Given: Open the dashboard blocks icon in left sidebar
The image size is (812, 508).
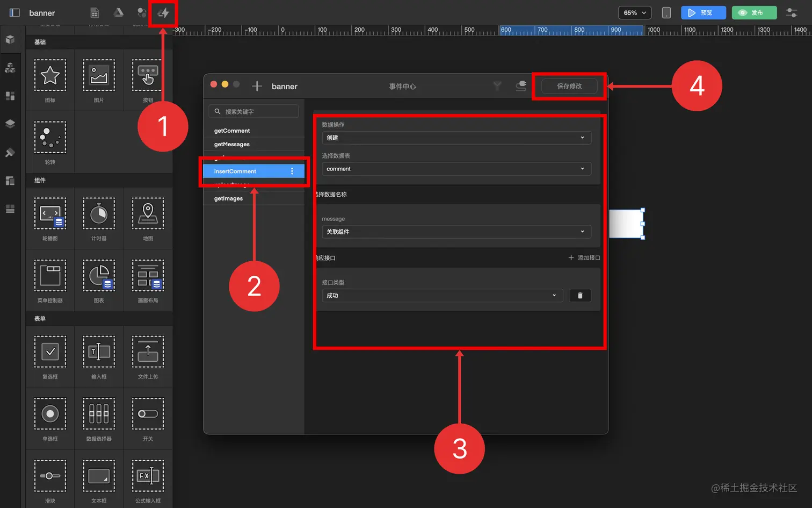Looking at the screenshot, I should pyautogui.click(x=10, y=96).
